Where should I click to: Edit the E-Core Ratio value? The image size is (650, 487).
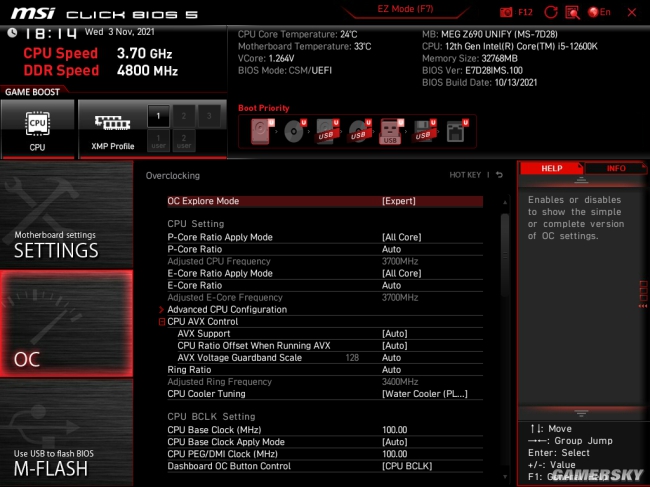coord(325,285)
